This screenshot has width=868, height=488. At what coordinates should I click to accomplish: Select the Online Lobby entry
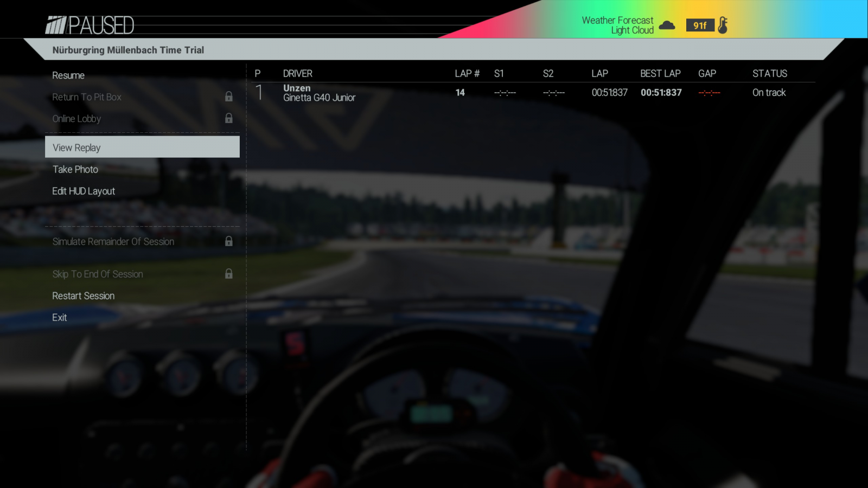[76, 119]
